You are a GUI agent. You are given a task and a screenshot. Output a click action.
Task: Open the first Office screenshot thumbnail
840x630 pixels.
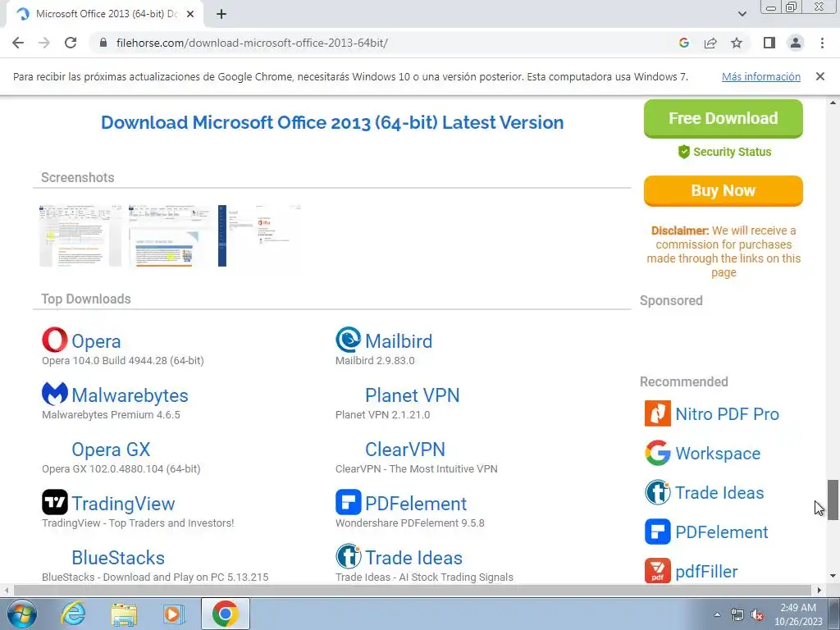click(80, 235)
